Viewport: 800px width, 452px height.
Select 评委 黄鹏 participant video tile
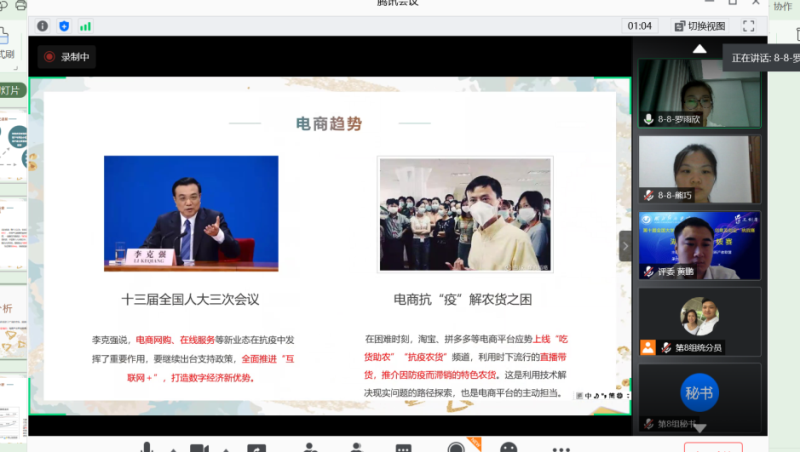click(699, 245)
